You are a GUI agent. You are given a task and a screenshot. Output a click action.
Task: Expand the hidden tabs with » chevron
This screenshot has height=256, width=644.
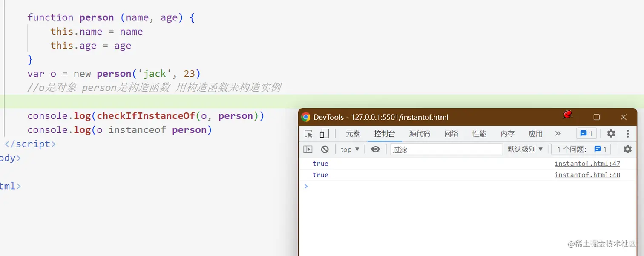tap(558, 134)
